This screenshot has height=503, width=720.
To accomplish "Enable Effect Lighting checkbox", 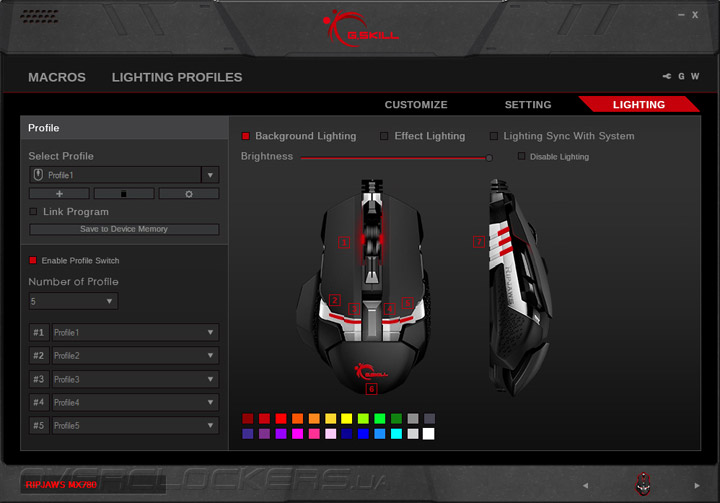I will [384, 136].
